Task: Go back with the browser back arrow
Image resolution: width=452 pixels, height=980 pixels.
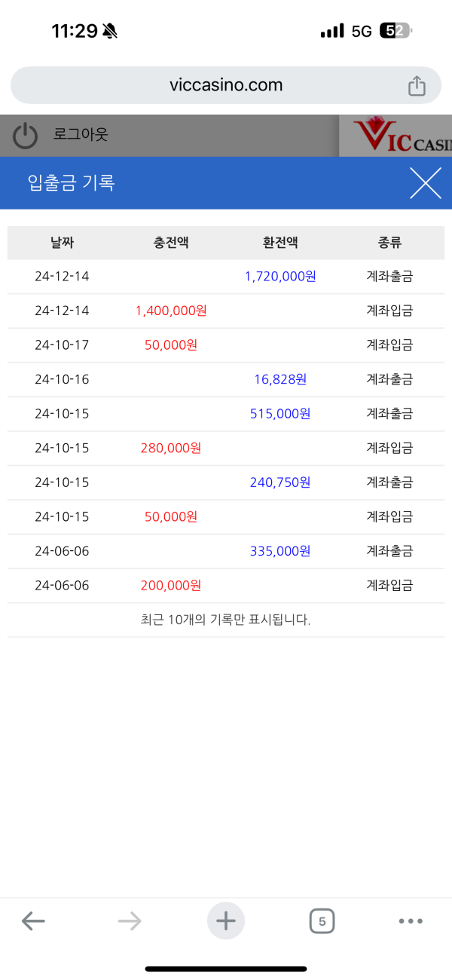Action: pos(33,920)
